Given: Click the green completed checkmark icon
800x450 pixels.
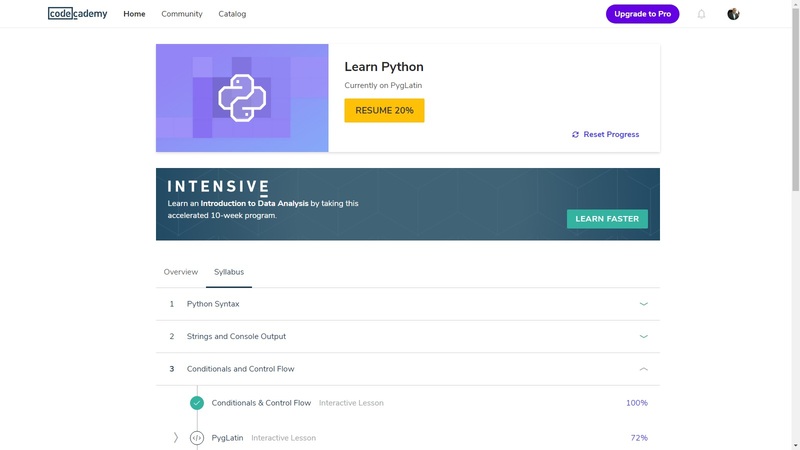Looking at the screenshot, I should click(x=197, y=403).
